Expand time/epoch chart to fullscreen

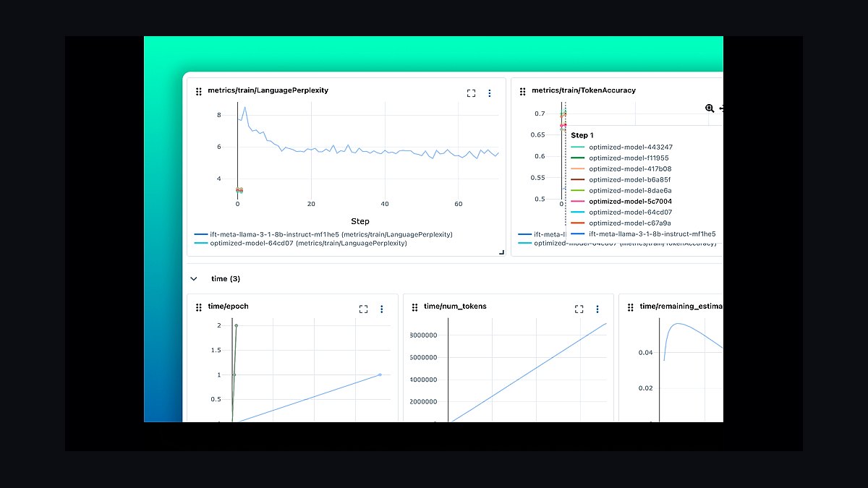pos(363,309)
